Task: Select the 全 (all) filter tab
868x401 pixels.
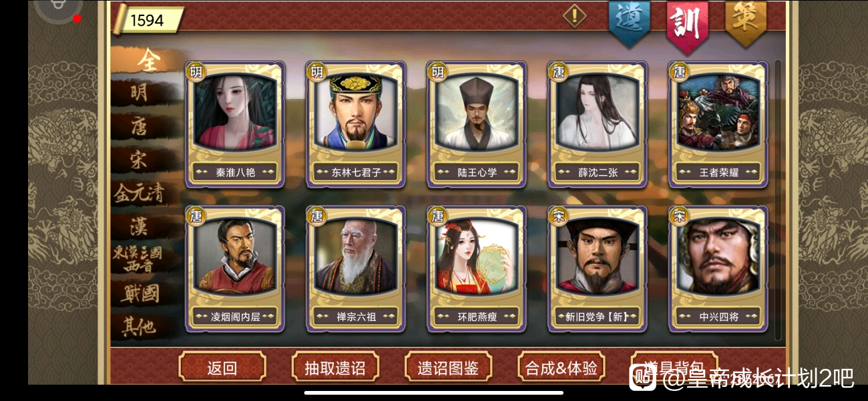Action: click(x=148, y=60)
